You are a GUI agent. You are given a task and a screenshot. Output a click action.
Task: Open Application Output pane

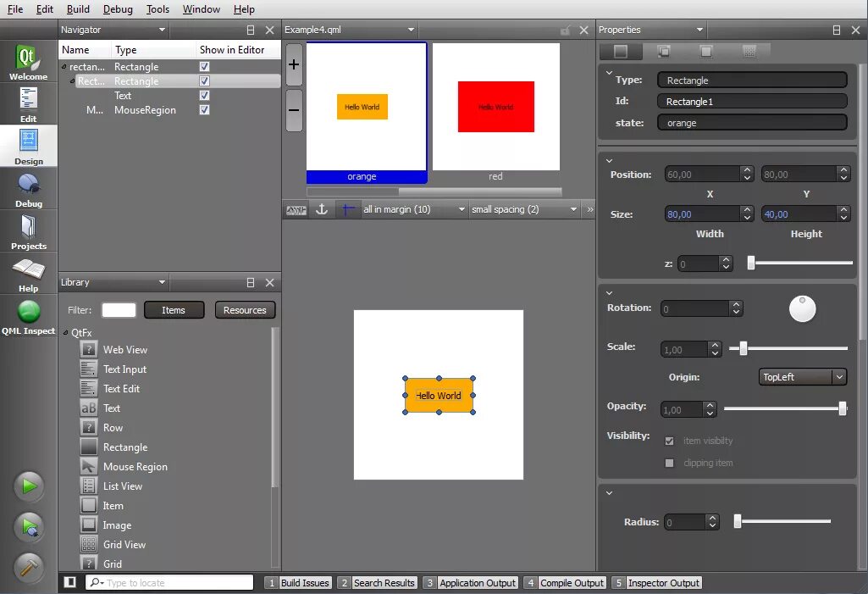[x=471, y=583]
